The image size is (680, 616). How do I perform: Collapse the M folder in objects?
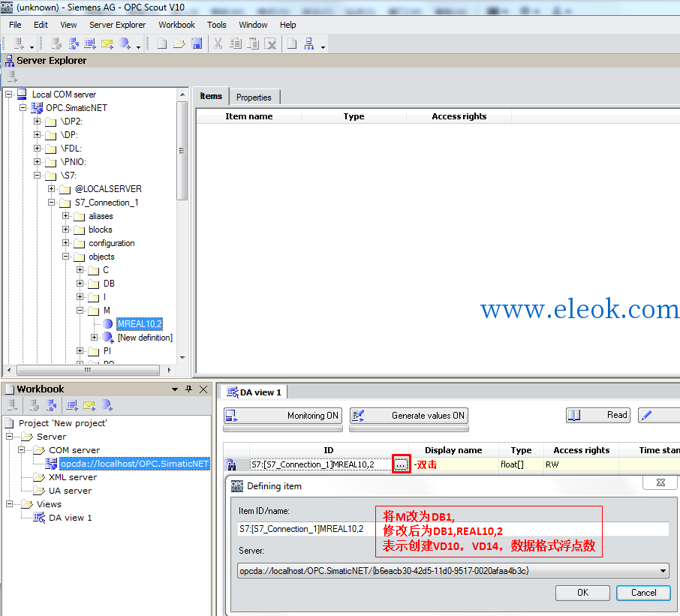click(x=80, y=311)
